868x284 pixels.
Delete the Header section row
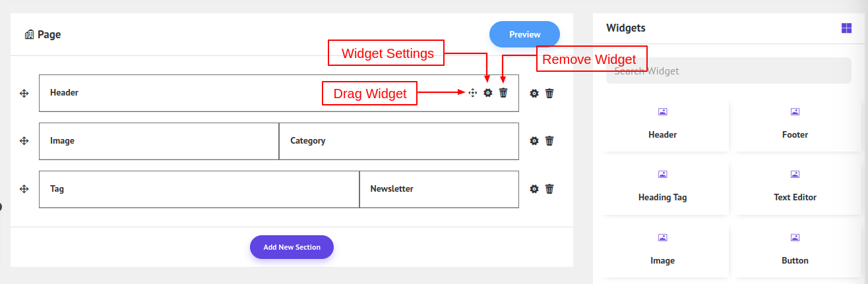pos(549,94)
